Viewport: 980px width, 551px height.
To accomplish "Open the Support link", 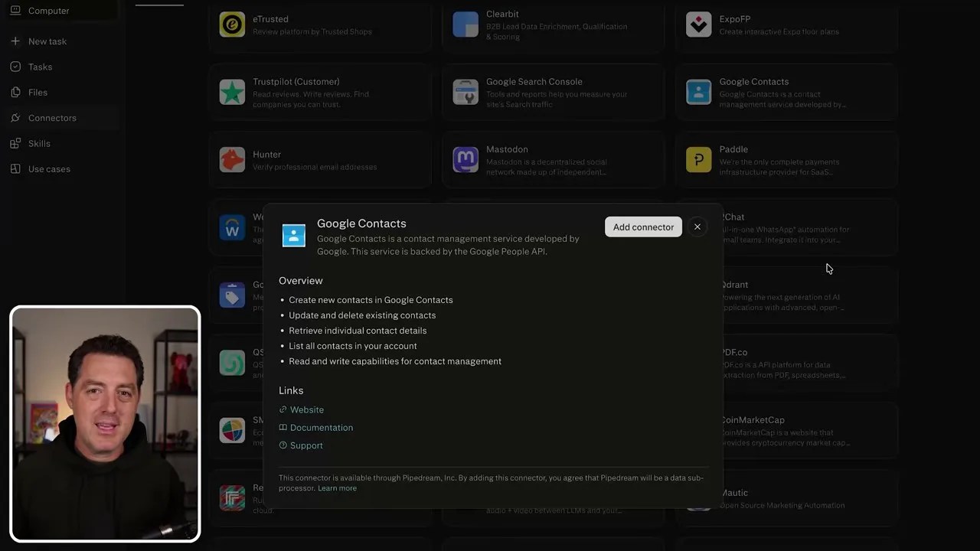I will pyautogui.click(x=306, y=445).
